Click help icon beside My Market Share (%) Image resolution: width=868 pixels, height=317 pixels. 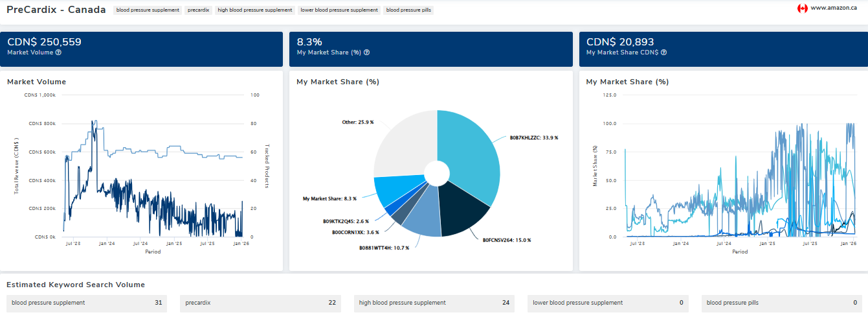tap(367, 53)
